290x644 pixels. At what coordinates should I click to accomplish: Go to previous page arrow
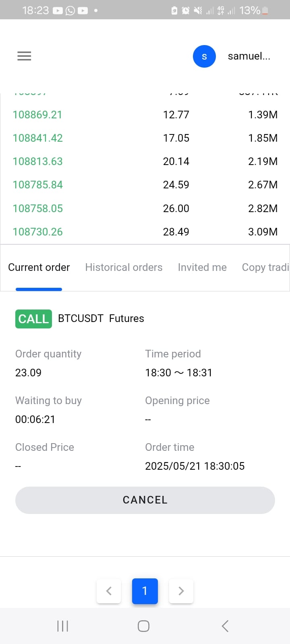(109, 591)
